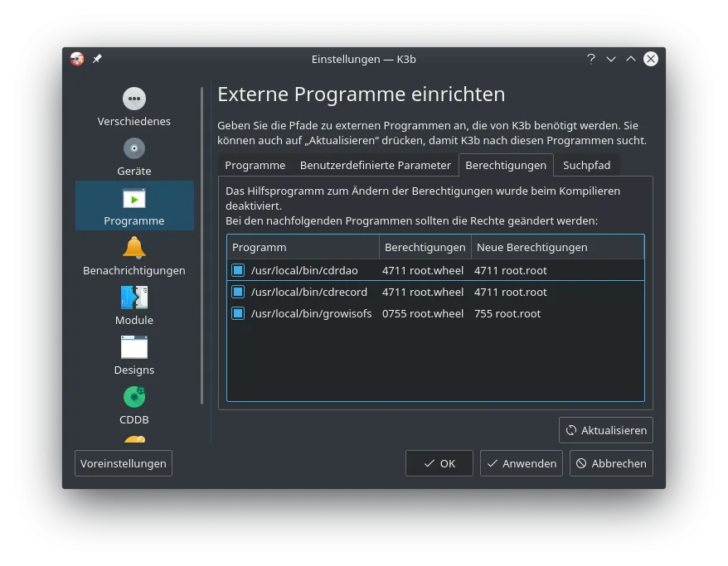Pin window with the pin icon
This screenshot has height=566, width=728.
click(x=97, y=59)
